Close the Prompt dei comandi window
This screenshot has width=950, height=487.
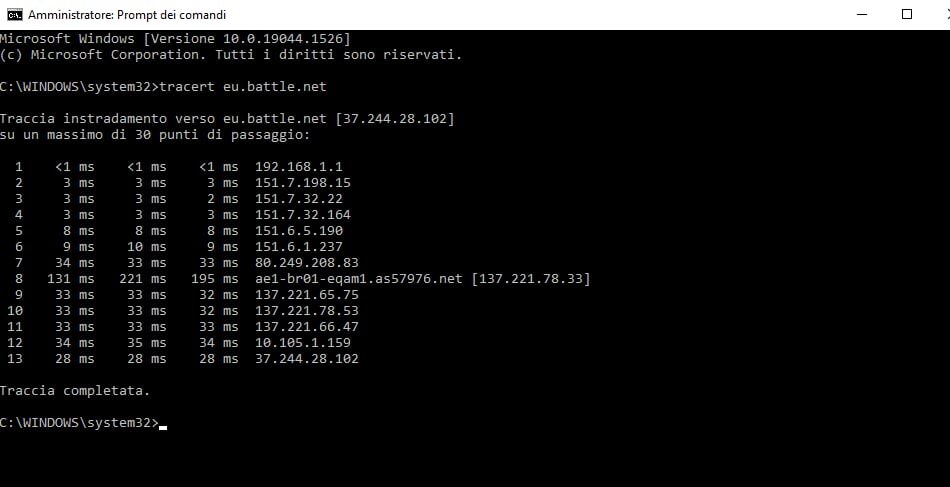click(x=944, y=14)
